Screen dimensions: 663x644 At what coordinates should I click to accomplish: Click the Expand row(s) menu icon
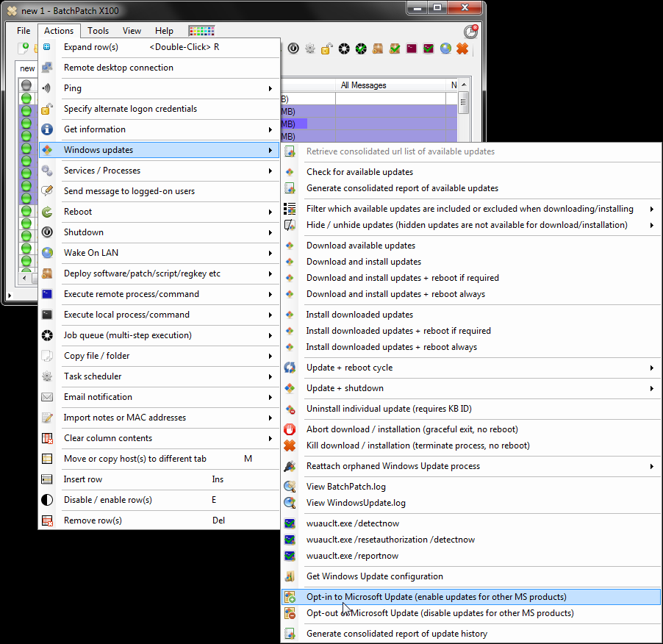[47, 47]
